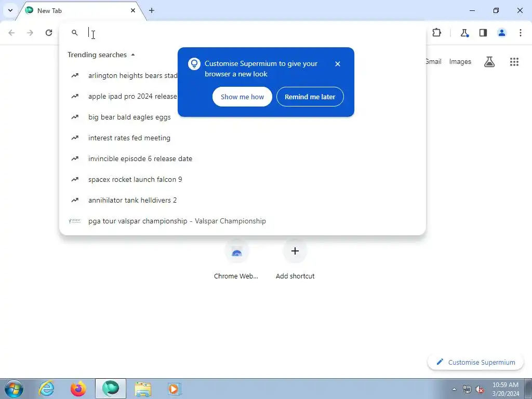This screenshot has height=399, width=532.
Task: Click the Remind me later button
Action: (310, 97)
